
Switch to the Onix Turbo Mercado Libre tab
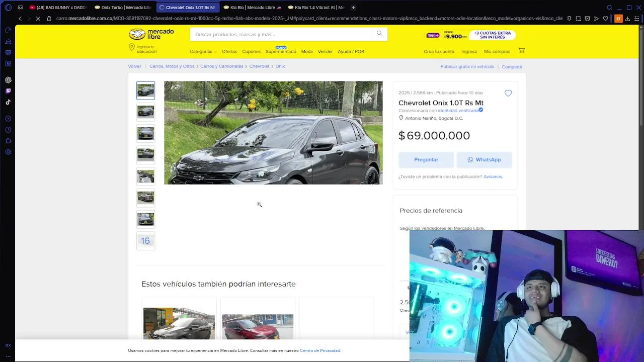[x=122, y=8]
